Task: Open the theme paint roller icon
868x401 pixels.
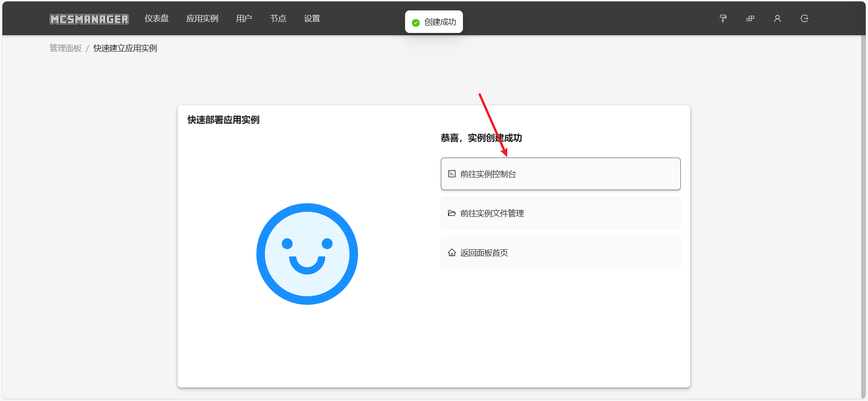Action: 723,19
